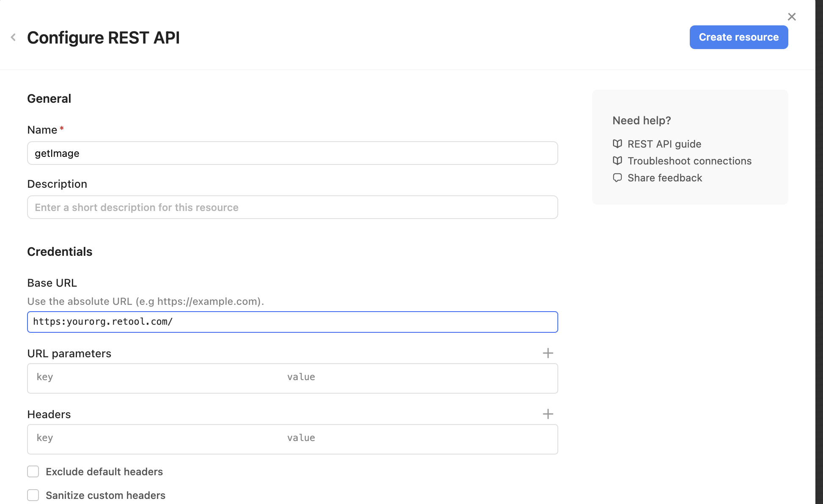The height and width of the screenshot is (504, 823).
Task: Click the book icon beside REST API guide
Action: [617, 144]
